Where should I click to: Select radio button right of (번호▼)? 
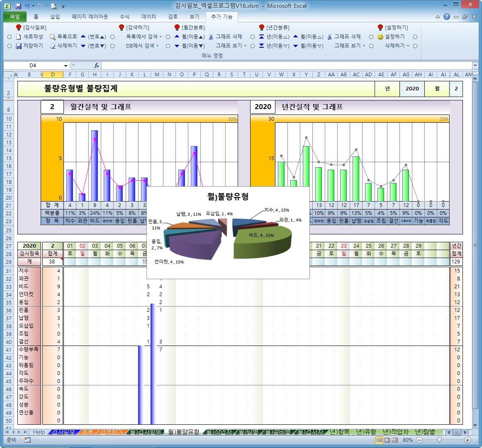112,46
